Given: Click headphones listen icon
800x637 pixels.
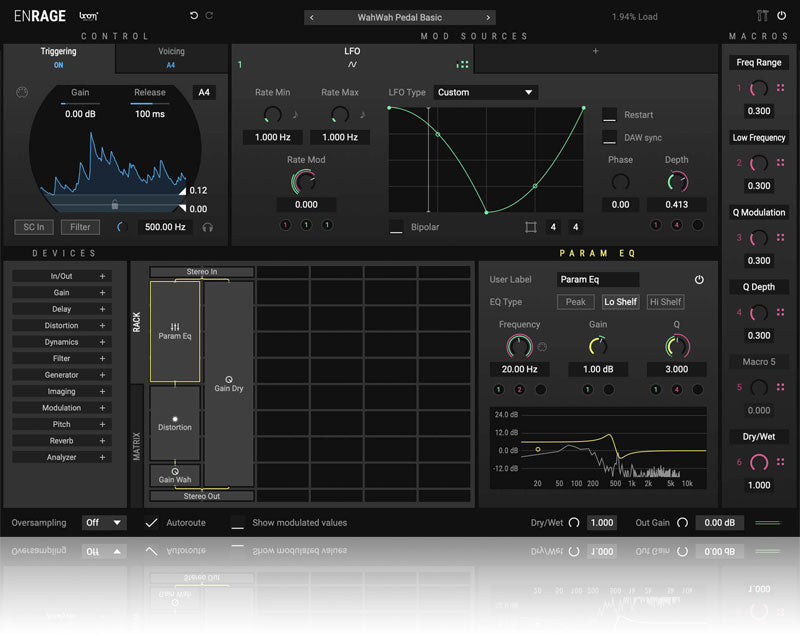Looking at the screenshot, I should (208, 227).
